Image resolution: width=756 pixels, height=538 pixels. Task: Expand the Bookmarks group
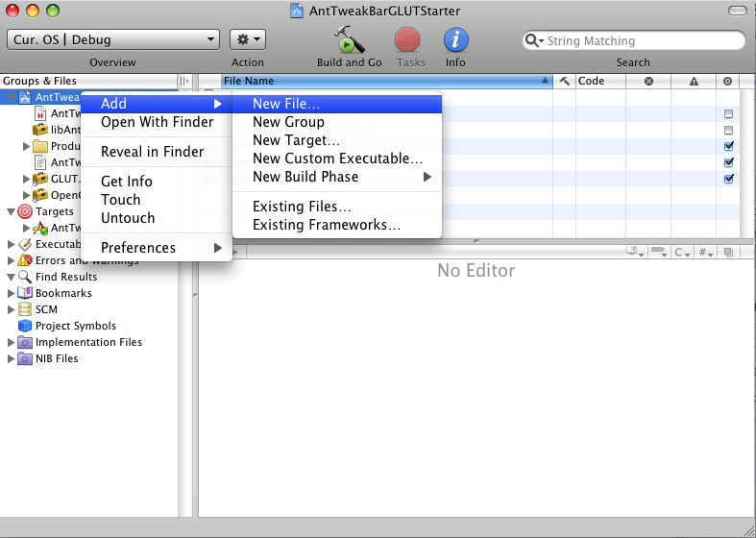[12, 293]
